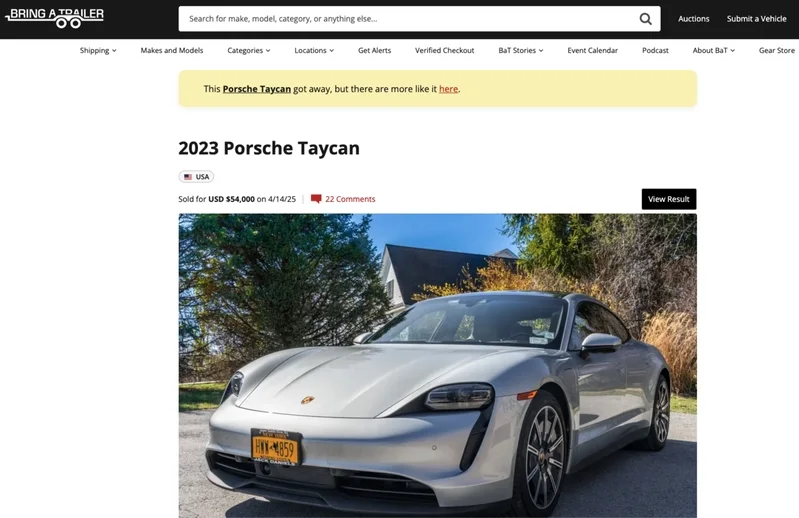799x518 pixels.
Task: Open the Event Calendar
Action: (x=593, y=50)
